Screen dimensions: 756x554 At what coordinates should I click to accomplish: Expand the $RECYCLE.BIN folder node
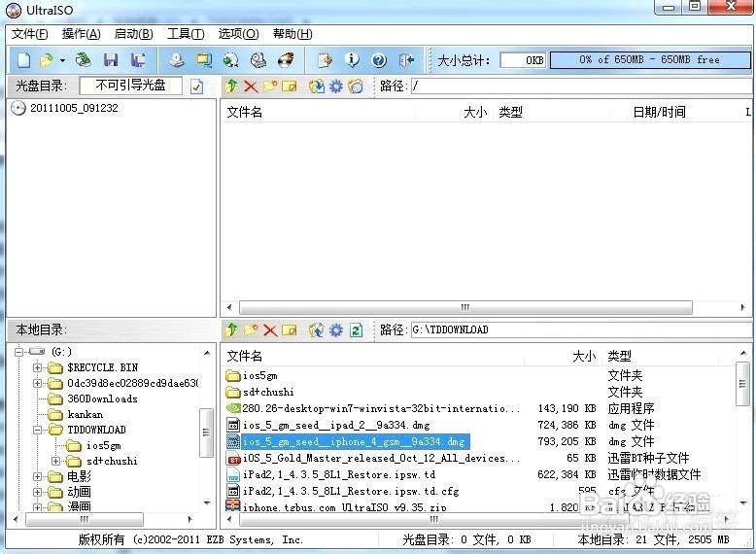click(x=37, y=367)
